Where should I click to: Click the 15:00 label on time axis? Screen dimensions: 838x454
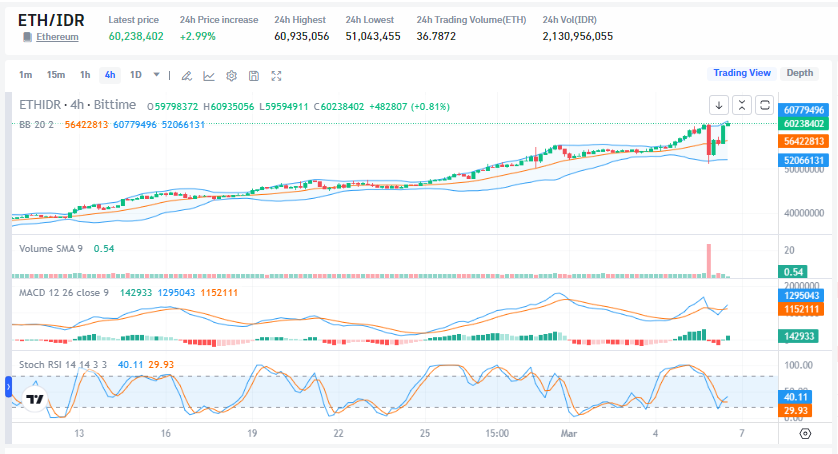497,434
